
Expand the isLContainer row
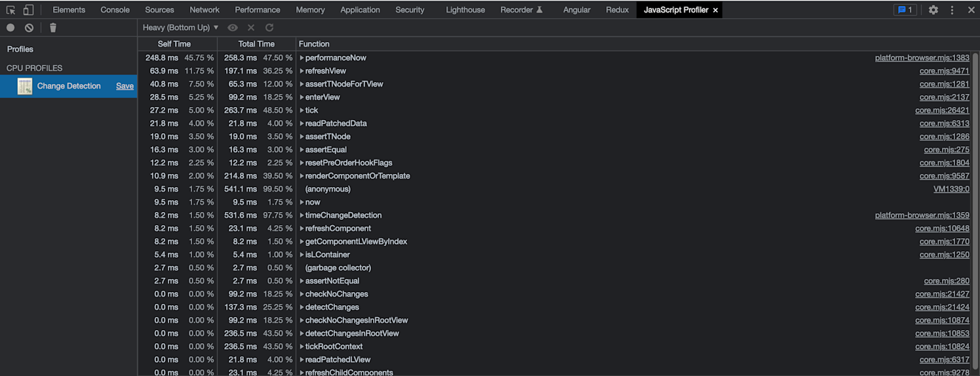coord(302,255)
